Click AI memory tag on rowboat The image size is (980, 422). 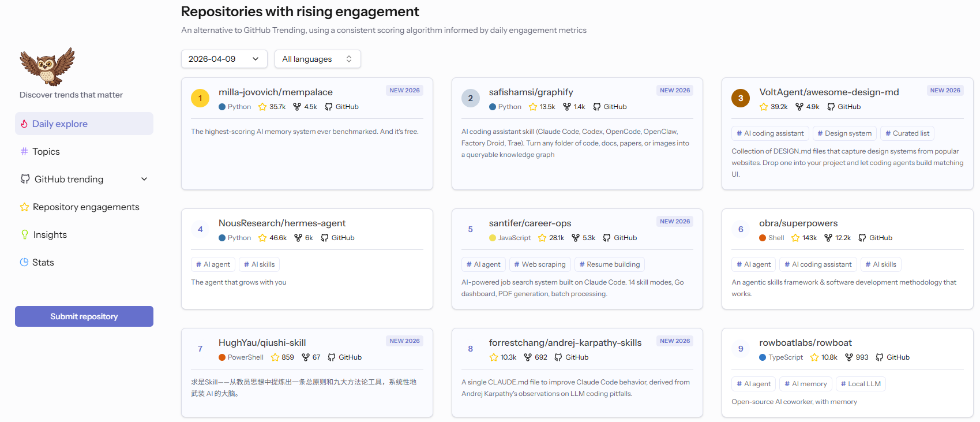pyautogui.click(x=805, y=384)
